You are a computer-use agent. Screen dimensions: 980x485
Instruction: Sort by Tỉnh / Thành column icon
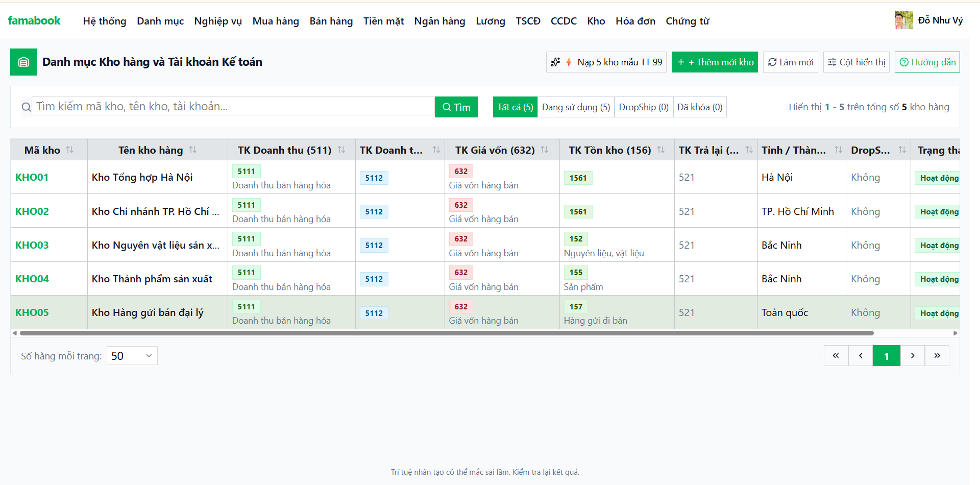click(x=839, y=150)
